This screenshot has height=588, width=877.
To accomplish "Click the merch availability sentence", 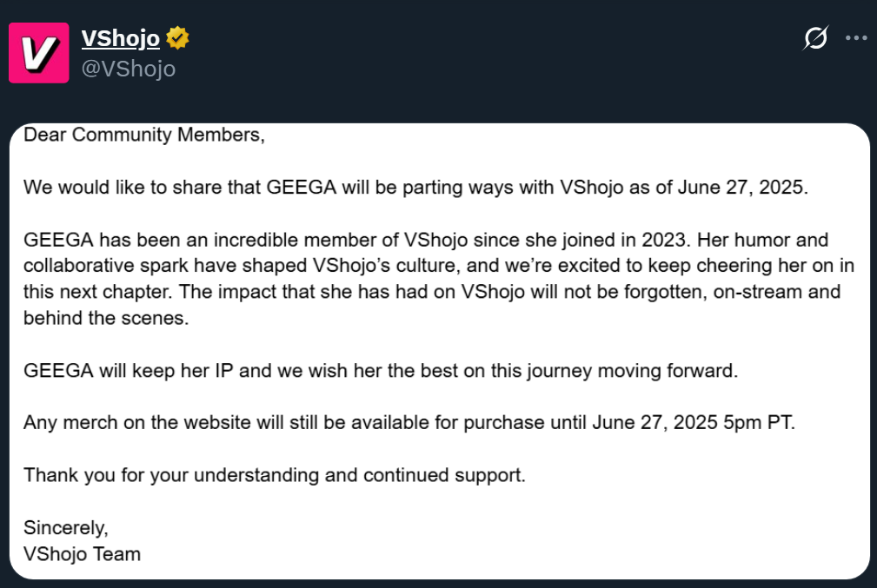I will [409, 423].
